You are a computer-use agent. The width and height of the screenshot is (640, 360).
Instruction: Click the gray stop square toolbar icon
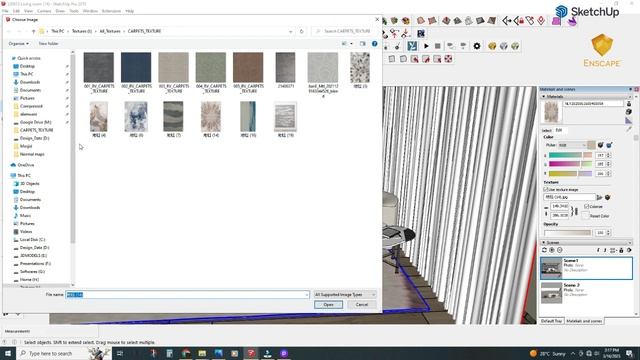click(438, 46)
